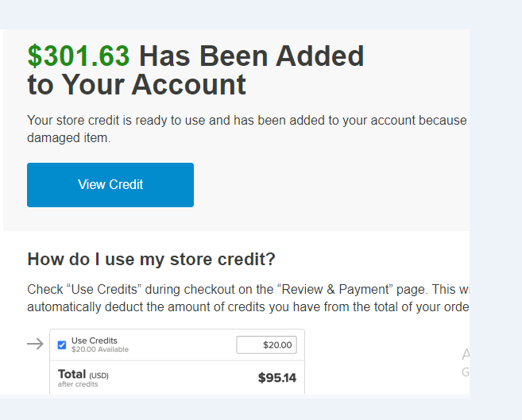The height and width of the screenshot is (420, 522).
Task: Click the How do I use my store credit heading
Action: 152,260
